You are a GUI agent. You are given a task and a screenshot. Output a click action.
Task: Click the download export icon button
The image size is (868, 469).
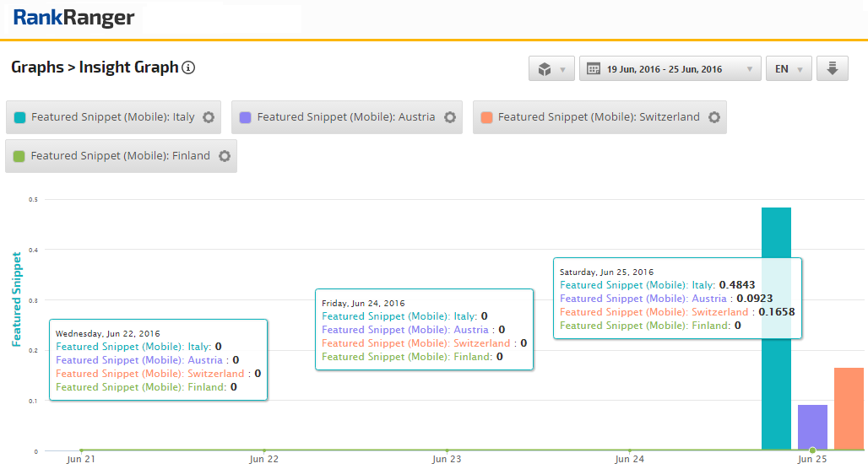pyautogui.click(x=832, y=69)
